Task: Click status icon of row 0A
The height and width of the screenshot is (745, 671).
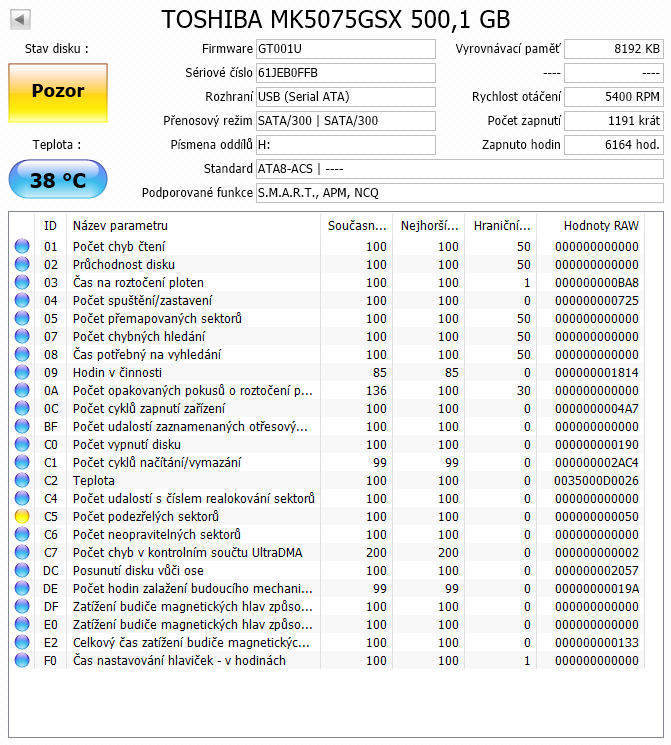Action: coord(22,391)
